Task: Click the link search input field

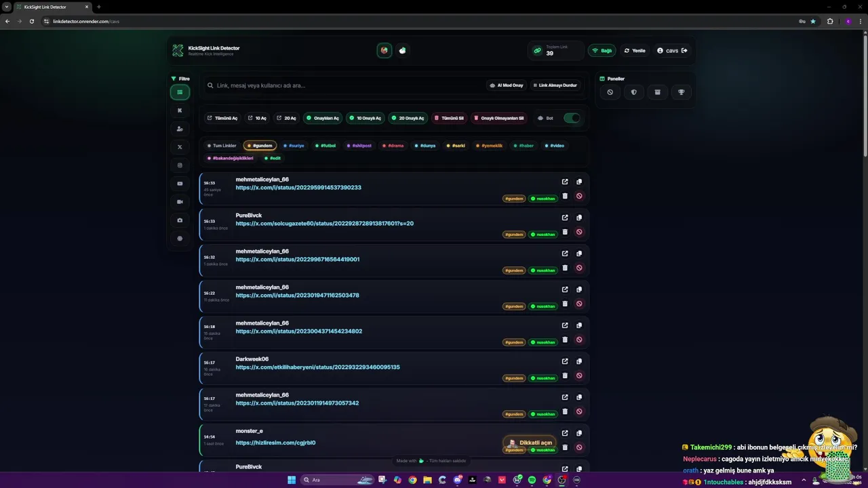Action: tap(346, 85)
